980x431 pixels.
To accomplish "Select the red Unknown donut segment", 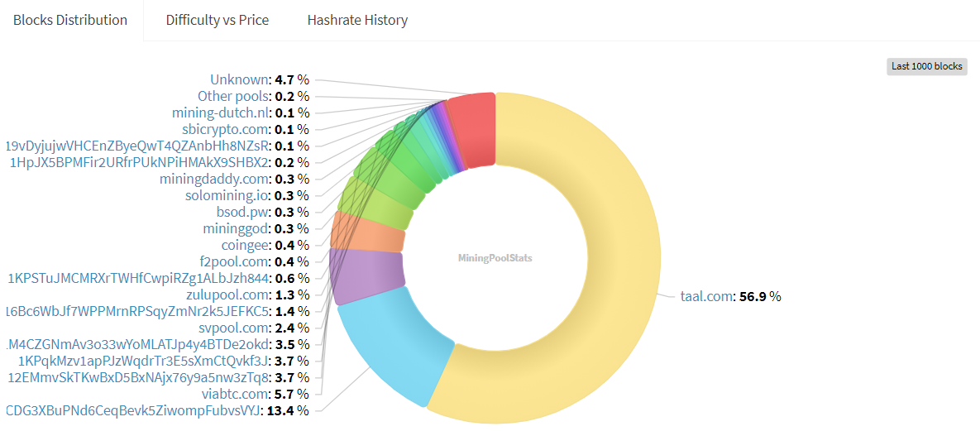I will click(473, 130).
